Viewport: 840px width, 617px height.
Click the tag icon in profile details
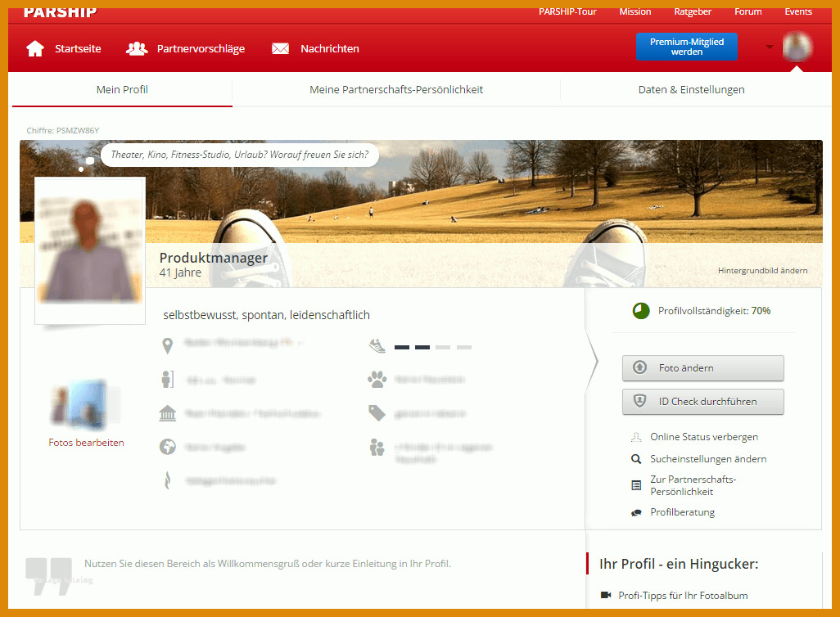pyautogui.click(x=377, y=413)
